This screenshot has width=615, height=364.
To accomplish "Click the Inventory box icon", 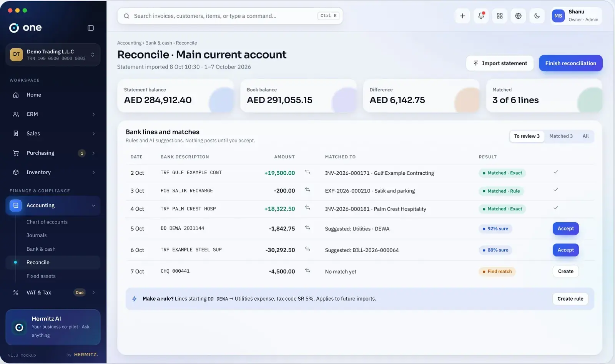I will (16, 172).
